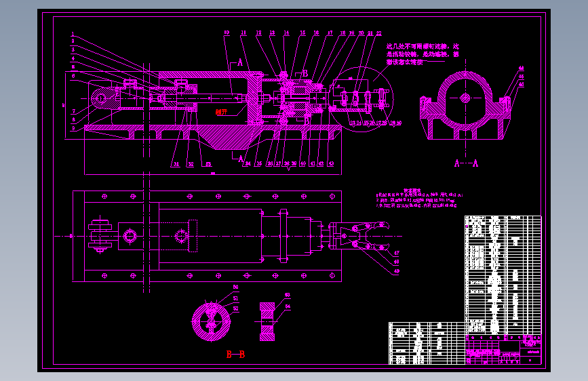Click the red "剖开" annotation text

tap(221, 112)
